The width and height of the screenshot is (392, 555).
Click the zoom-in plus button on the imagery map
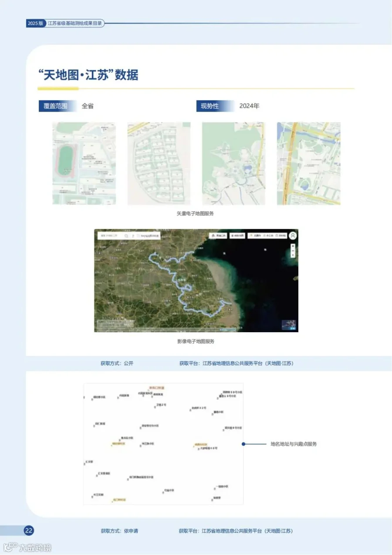293,246
